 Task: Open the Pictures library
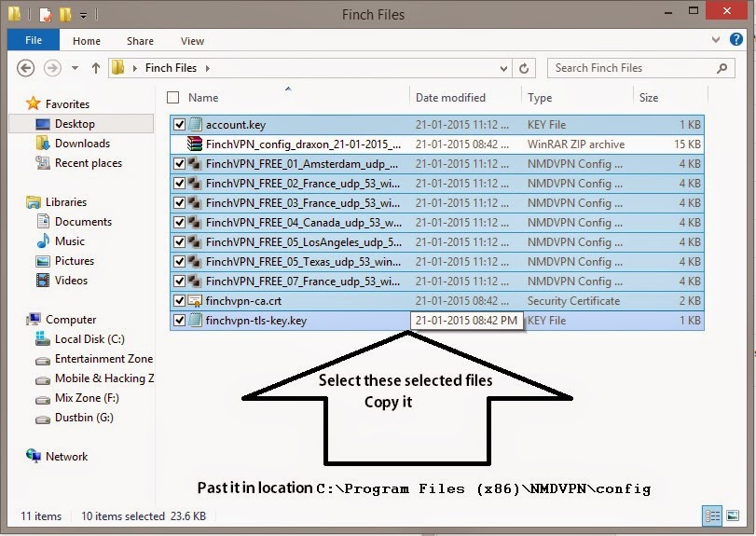[75, 261]
